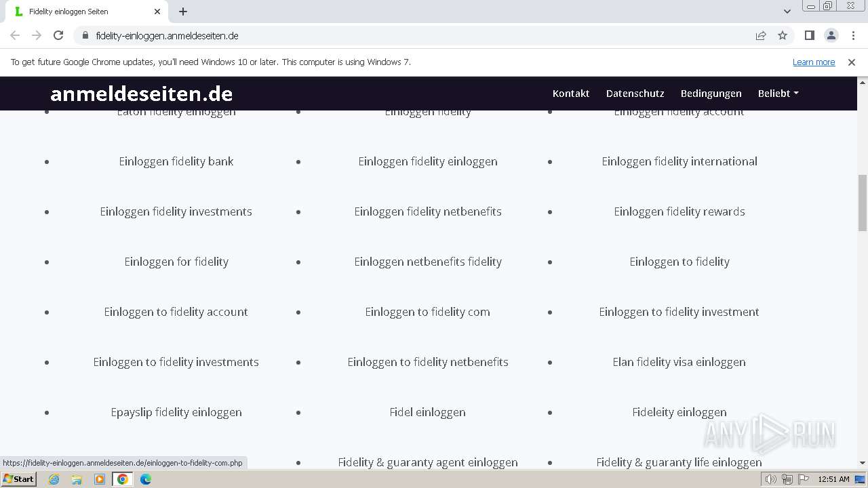This screenshot has height=488, width=868.
Task: Open Chrome's three-dot menu
Action: (x=852, y=35)
